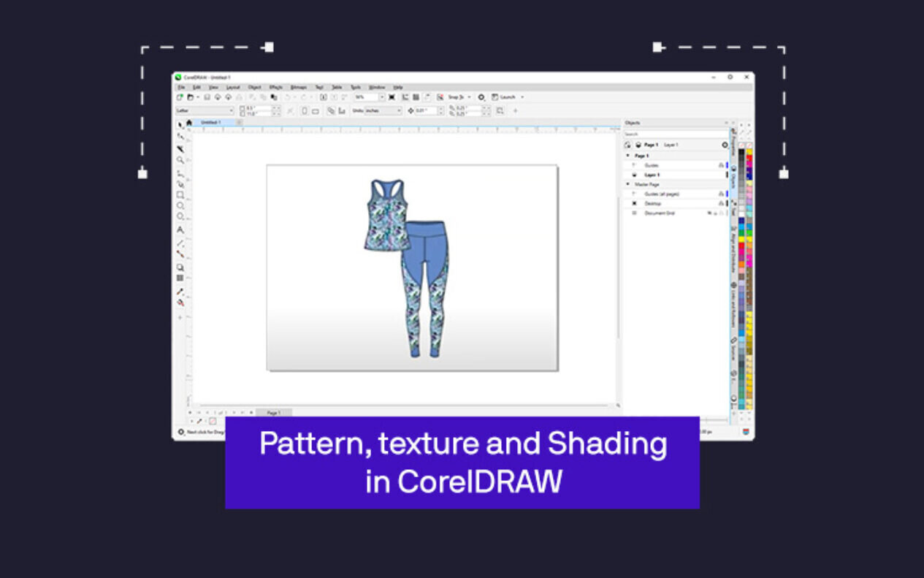Click the Welcome screen home icon

pos(189,123)
